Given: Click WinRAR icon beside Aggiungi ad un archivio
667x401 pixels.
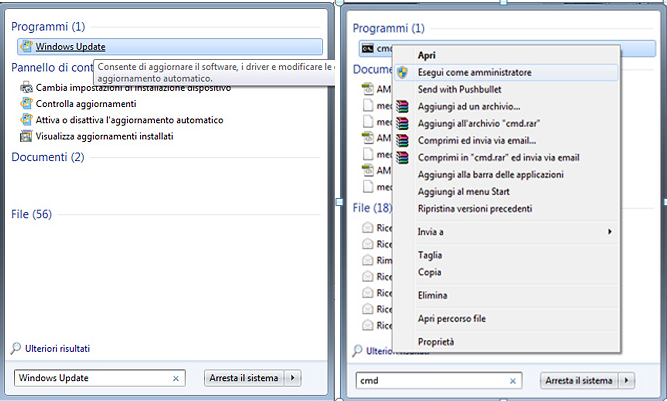Looking at the screenshot, I should pos(402,106).
